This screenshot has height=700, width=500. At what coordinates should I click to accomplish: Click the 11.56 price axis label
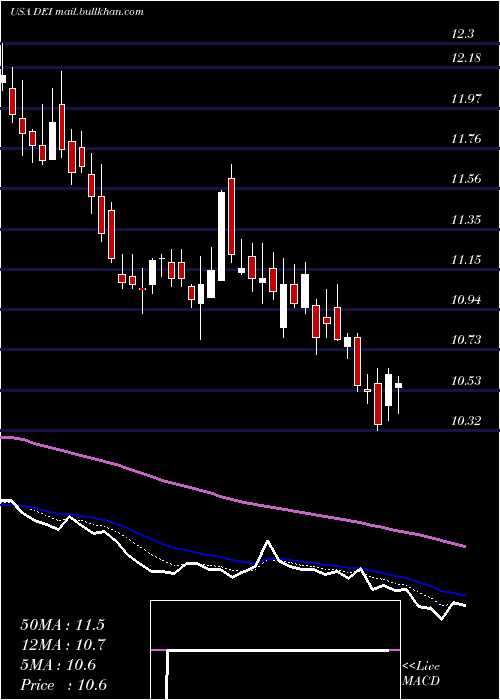pyautogui.click(x=466, y=179)
